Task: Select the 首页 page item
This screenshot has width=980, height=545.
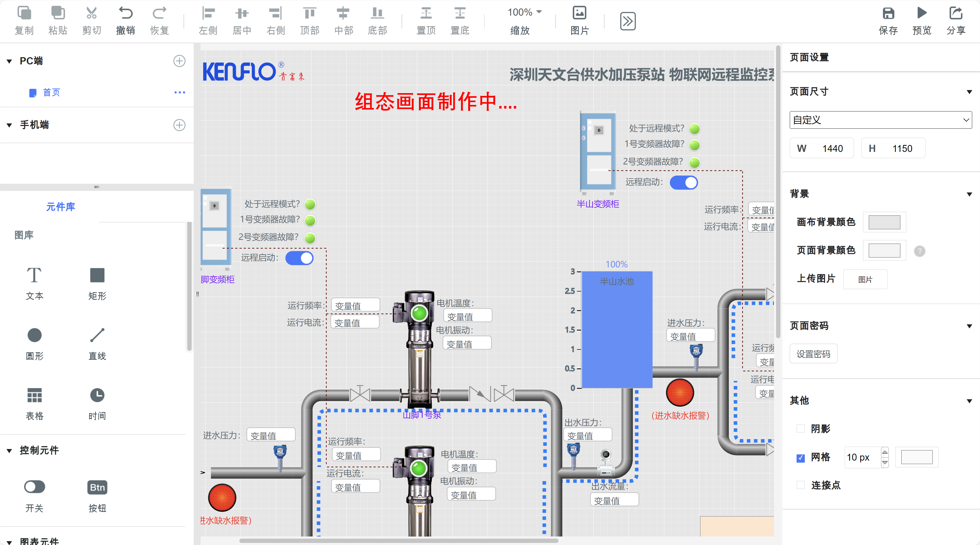Action: pyautogui.click(x=51, y=92)
